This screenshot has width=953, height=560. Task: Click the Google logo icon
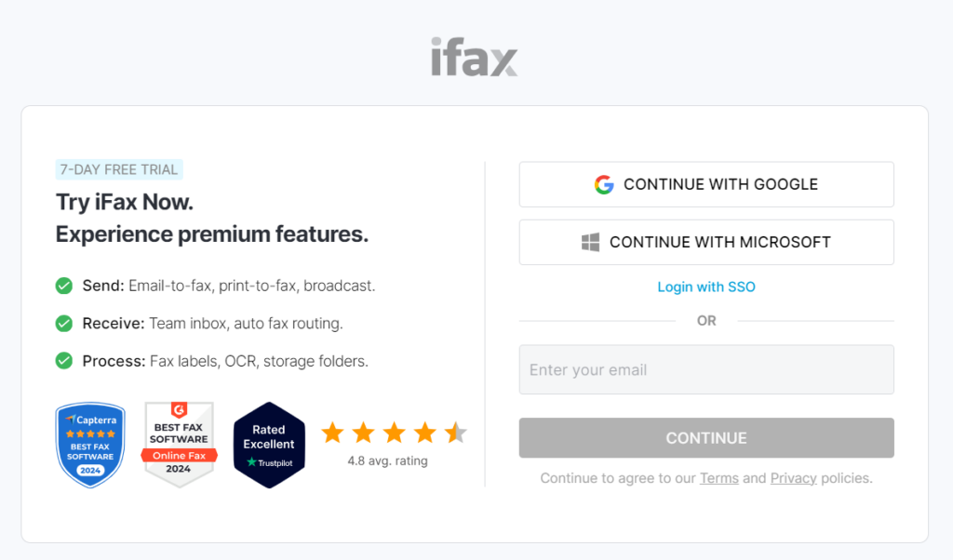(604, 184)
